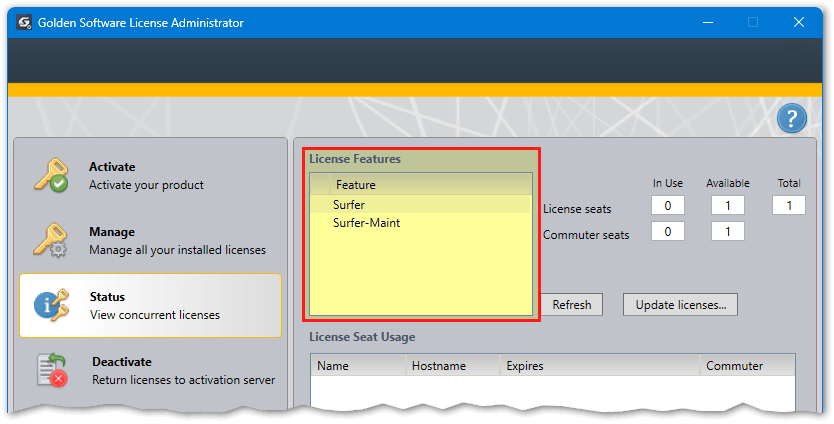Image resolution: width=834 pixels, height=424 pixels.
Task: Select the Surfer feature row
Action: click(421, 204)
